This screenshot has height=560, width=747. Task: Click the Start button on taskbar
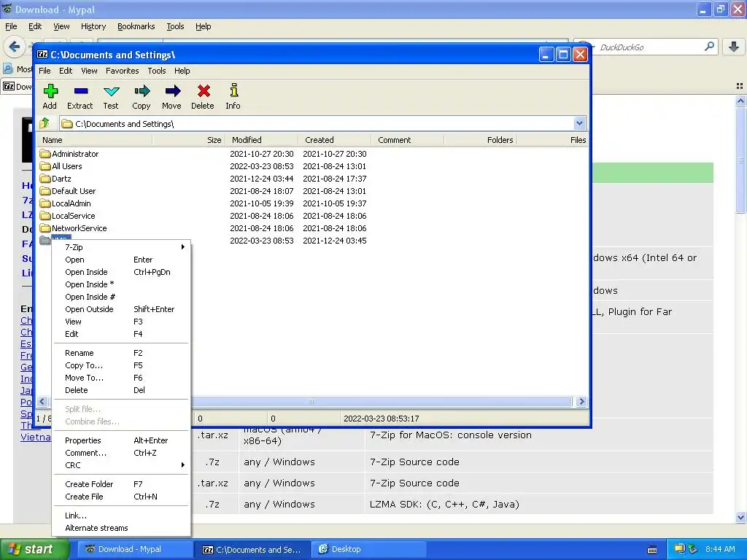[35, 549]
